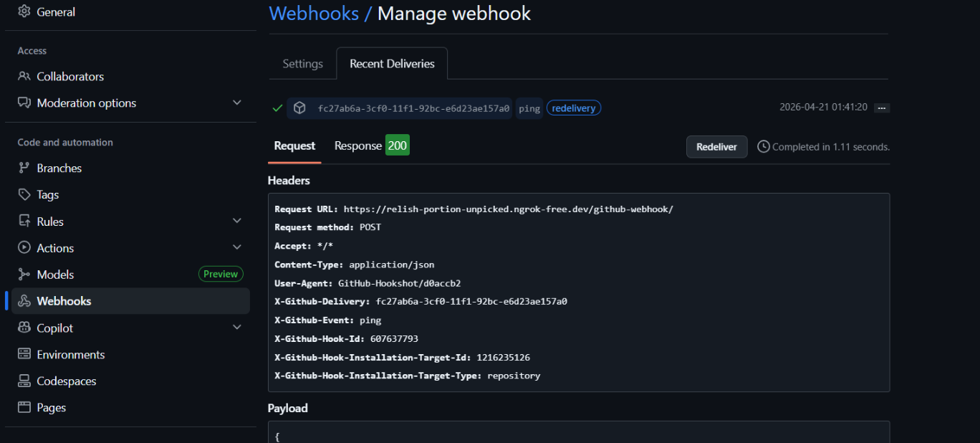
Task: Click the Codespaces icon in sidebar
Action: tap(24, 381)
